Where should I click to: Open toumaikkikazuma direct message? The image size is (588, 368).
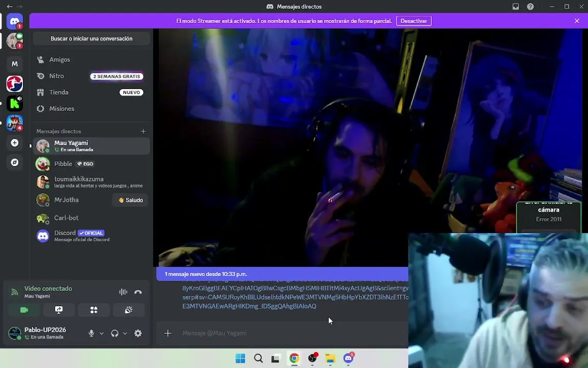91,182
